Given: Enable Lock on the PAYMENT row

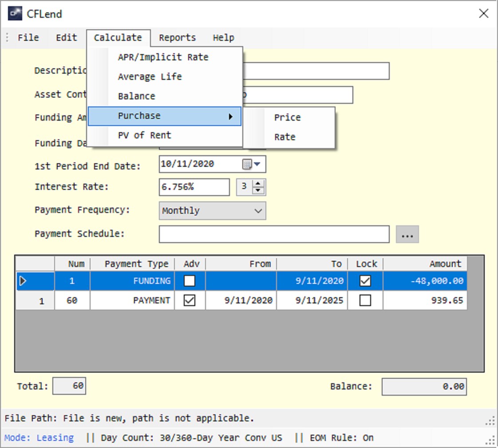Looking at the screenshot, I should pyautogui.click(x=365, y=300).
